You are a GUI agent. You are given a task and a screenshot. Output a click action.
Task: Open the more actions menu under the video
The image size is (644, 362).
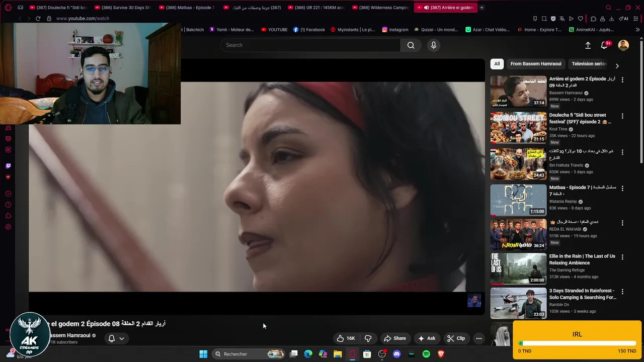point(479,338)
